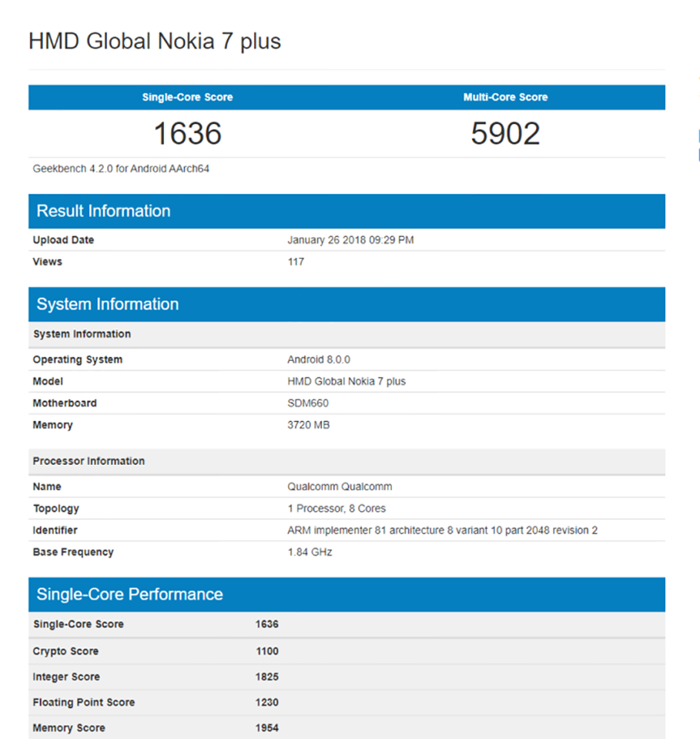
Task: Select Single-Core Score label in performance table
Action: coord(79,624)
